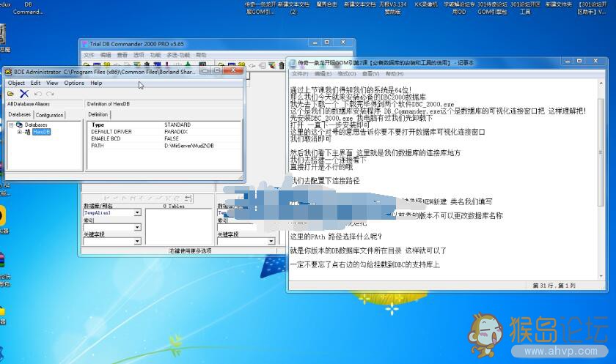Screen dimensions: 616x364
Task: Click the blue X delete icon in BDE toolbar
Action: coord(24,94)
